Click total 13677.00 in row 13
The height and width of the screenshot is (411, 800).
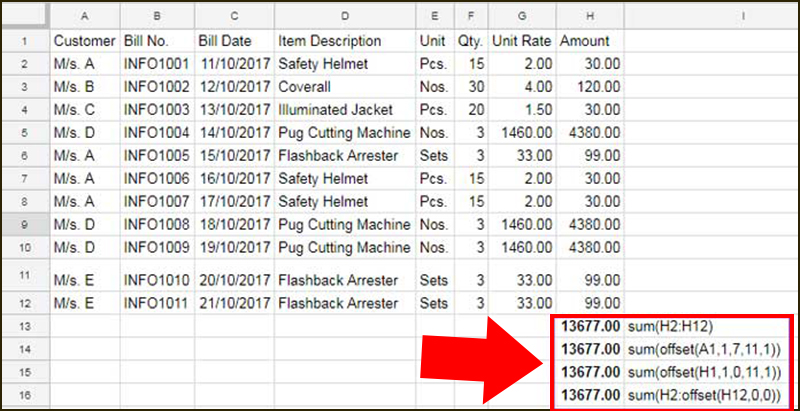pyautogui.click(x=590, y=326)
